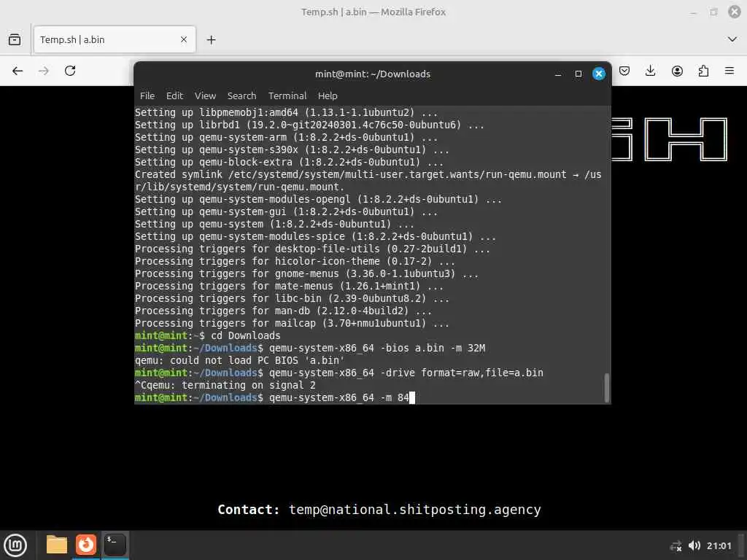The height and width of the screenshot is (560, 747).
Task: Open the terminal Edit menu
Action: 174,96
